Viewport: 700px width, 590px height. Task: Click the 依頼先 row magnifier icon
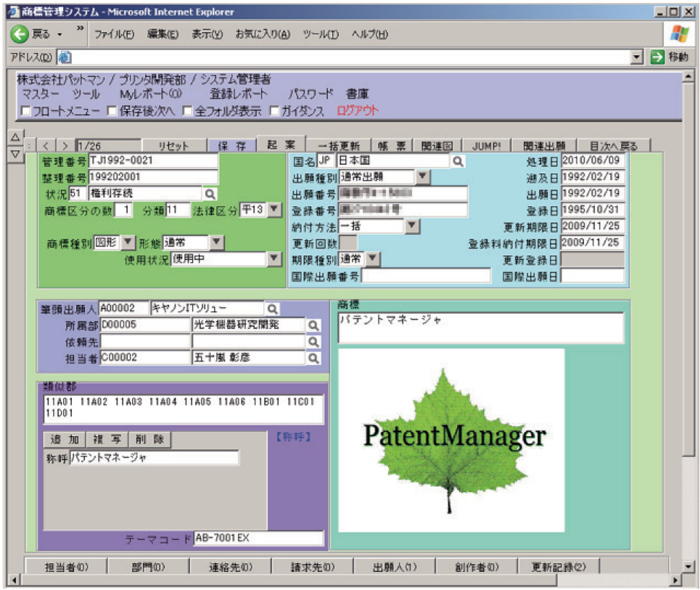pos(313,342)
